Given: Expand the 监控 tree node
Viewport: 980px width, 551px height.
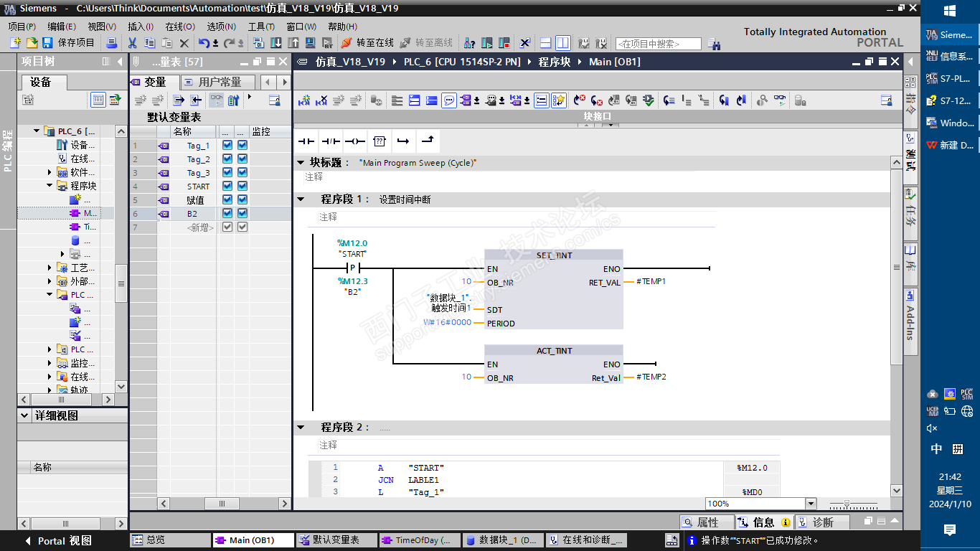Looking at the screenshot, I should (50, 363).
